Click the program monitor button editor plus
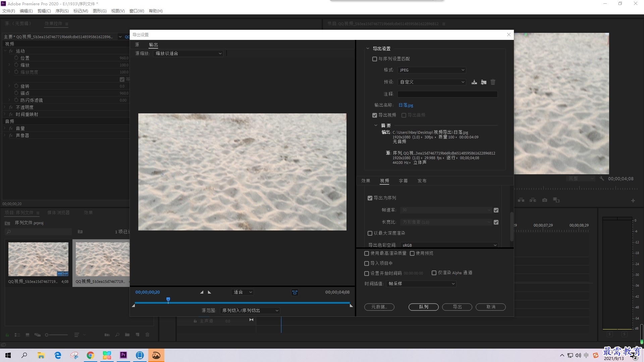The width and height of the screenshot is (644, 362). [x=633, y=201]
